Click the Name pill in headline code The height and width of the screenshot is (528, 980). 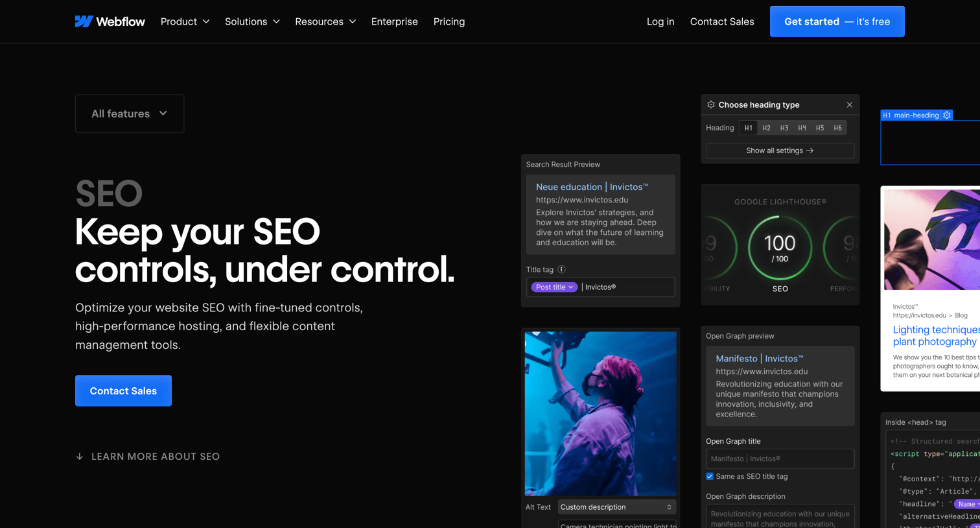[966, 504]
